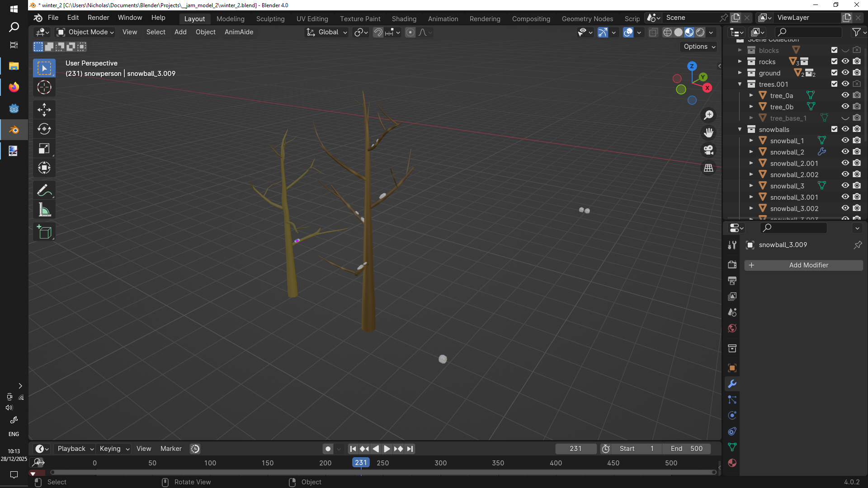Click the Add Modifier button
The height and width of the screenshot is (488, 868).
[803, 265]
